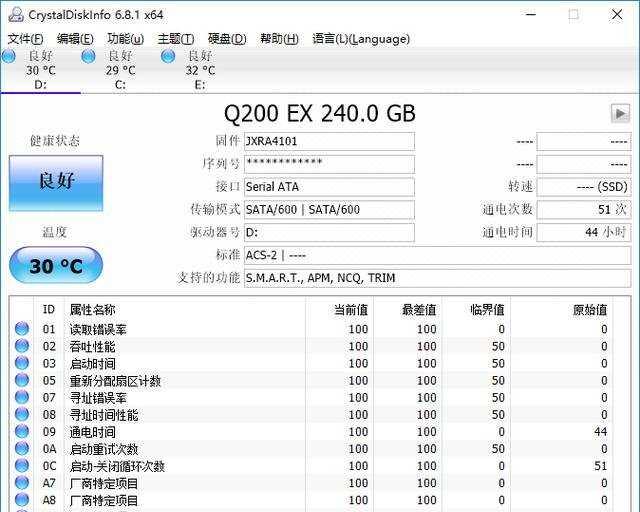This screenshot has width=640, height=512.
Task: Click the 临界值 column header
Action: coord(487,310)
